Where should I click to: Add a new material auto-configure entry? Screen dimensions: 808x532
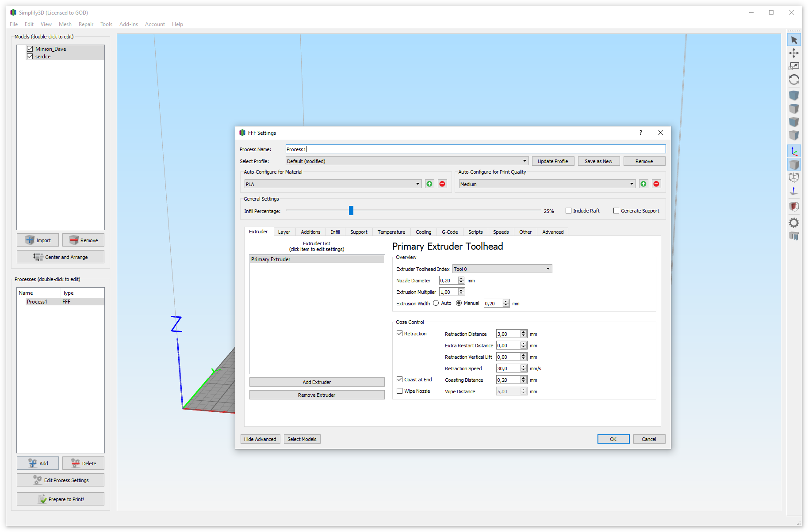click(x=429, y=184)
